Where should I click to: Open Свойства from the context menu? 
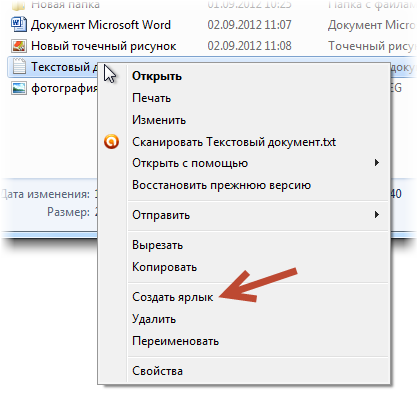(x=157, y=371)
